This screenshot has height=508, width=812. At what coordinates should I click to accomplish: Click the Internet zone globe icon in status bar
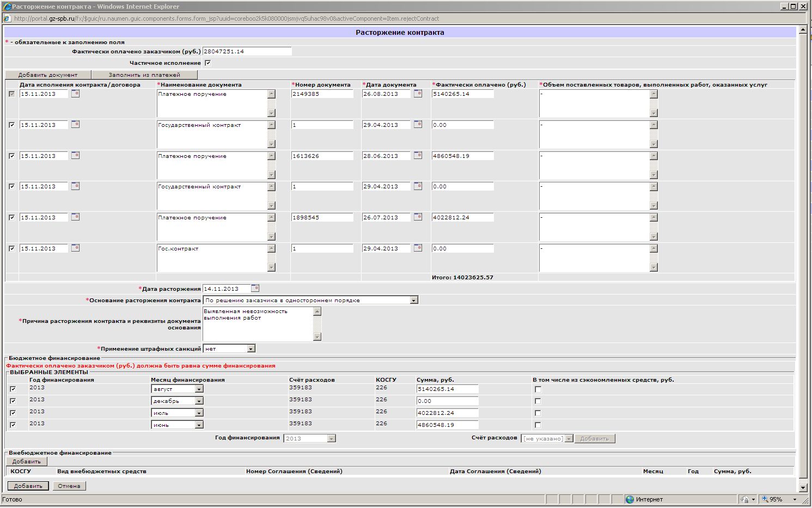[630, 499]
